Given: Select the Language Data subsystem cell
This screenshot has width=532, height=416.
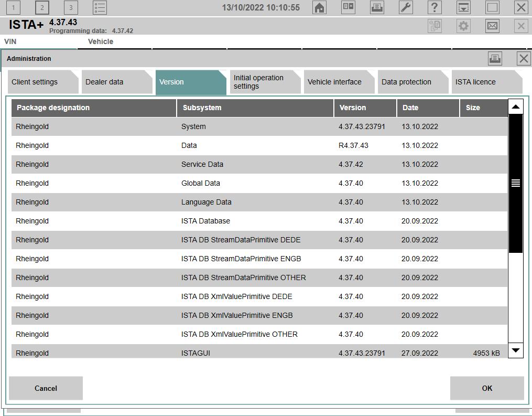Looking at the screenshot, I should coord(207,202).
